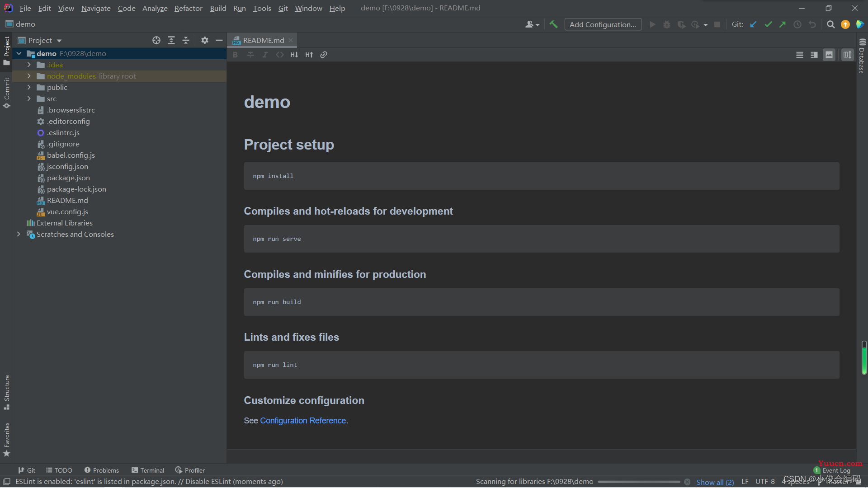This screenshot has width=868, height=488.
Task: Click Add Configuration button
Action: tap(602, 24)
